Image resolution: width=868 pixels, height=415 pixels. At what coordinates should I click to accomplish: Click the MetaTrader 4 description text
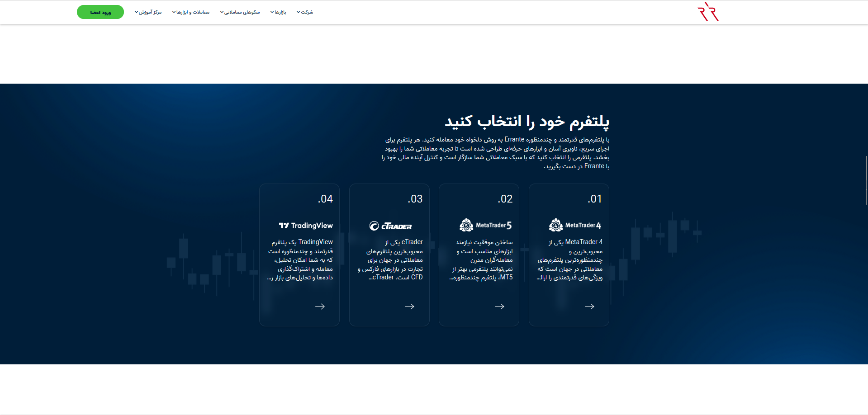tap(569, 260)
